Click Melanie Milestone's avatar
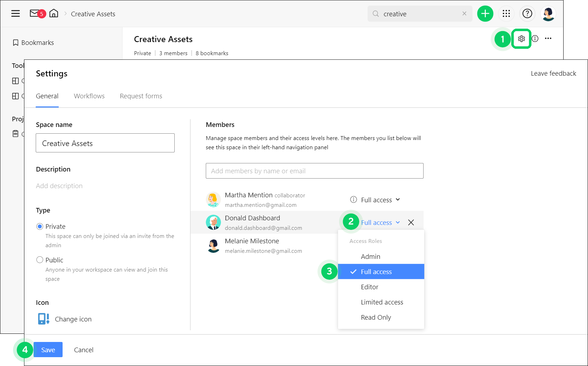 pyautogui.click(x=213, y=245)
